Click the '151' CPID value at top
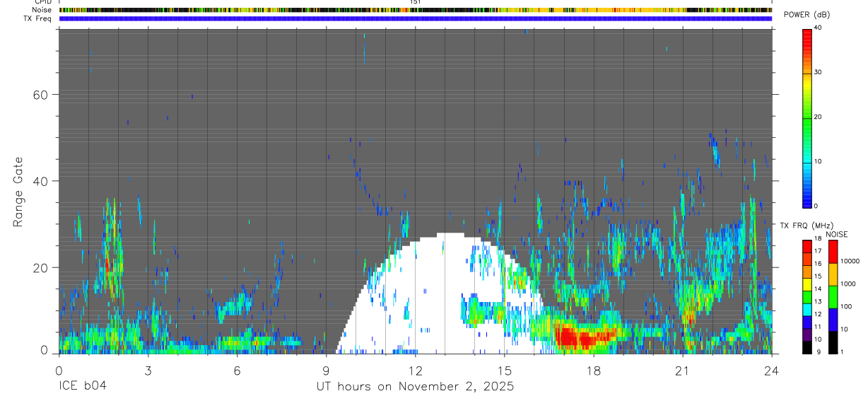The width and height of the screenshot is (868, 401). 416,2
